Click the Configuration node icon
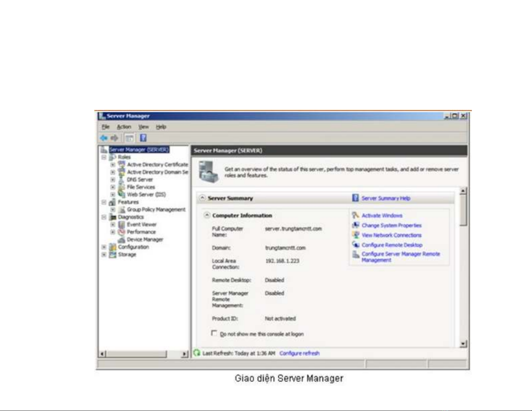The width and height of the screenshot is (532, 411). 113,247
